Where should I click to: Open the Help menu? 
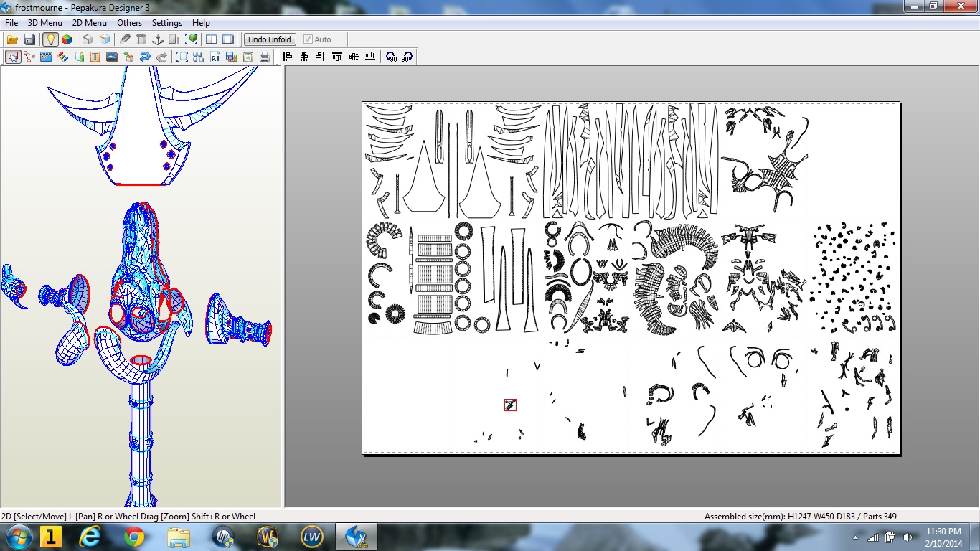(x=202, y=23)
